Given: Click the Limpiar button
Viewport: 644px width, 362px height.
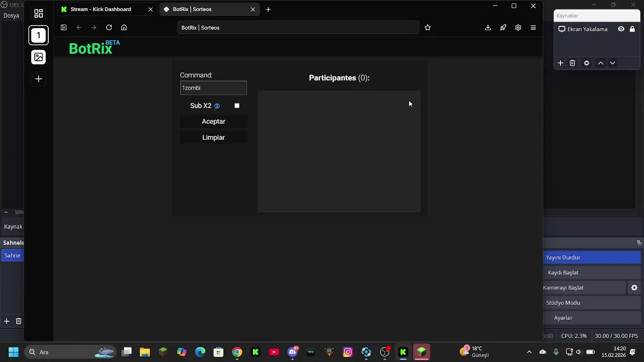Looking at the screenshot, I should click(x=213, y=137).
